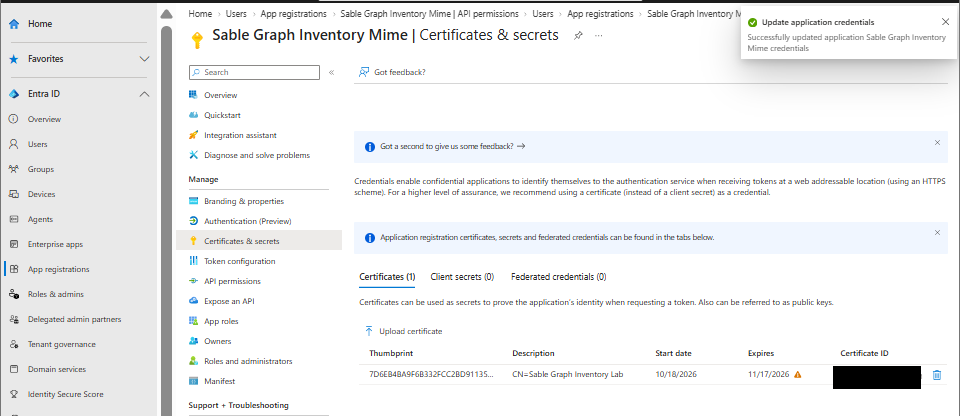Open Devices in sidebar
This screenshot has height=416, width=960.
pyautogui.click(x=41, y=194)
